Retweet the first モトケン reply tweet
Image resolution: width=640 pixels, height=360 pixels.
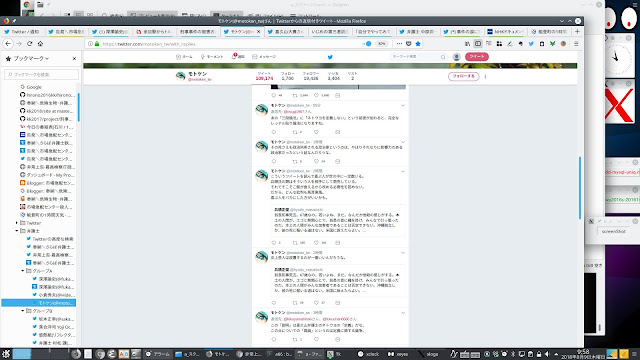tap(295, 132)
